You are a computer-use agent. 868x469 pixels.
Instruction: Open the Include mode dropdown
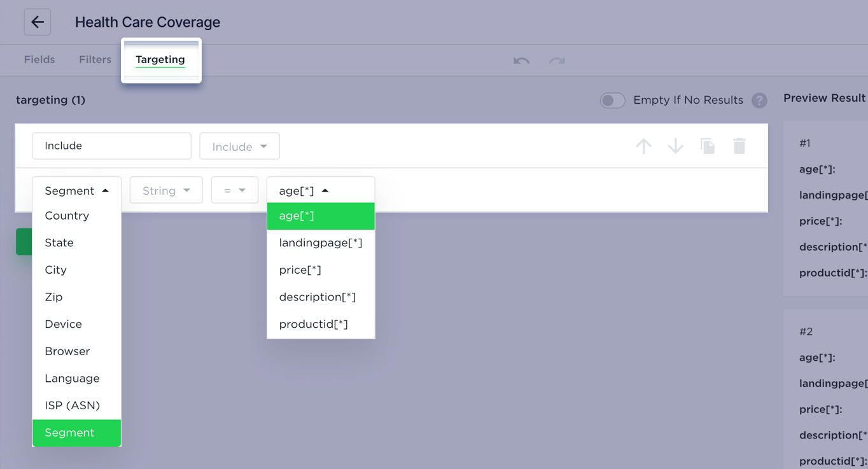coord(239,146)
